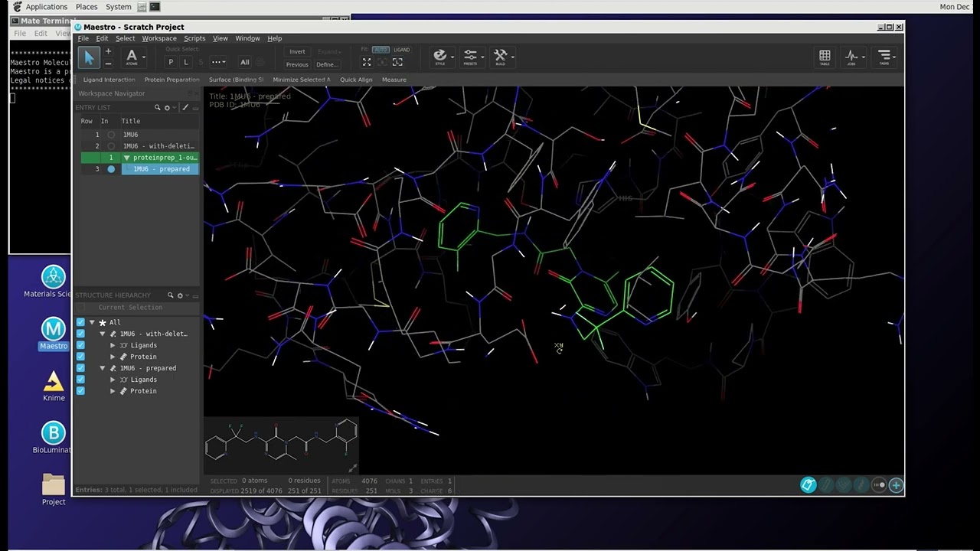Image resolution: width=980 pixels, height=551 pixels.
Task: Click the terminal launcher in top panel
Action: click(x=155, y=7)
